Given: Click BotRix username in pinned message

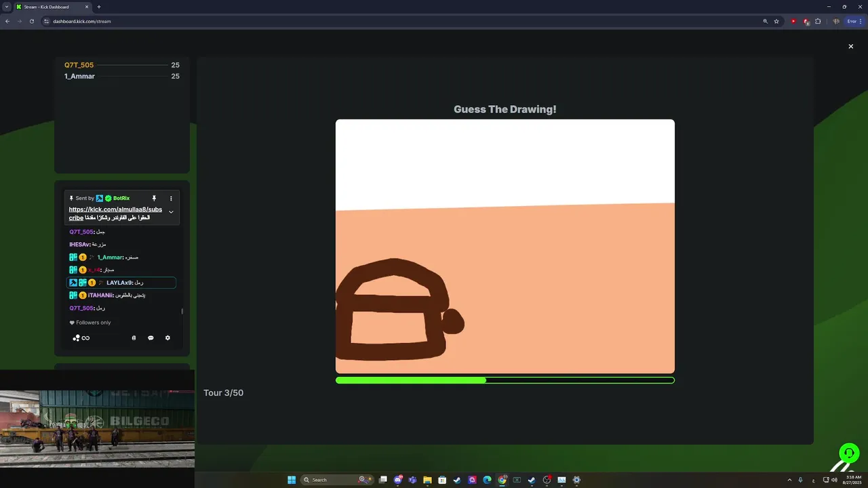Looking at the screenshot, I should pos(121,199).
